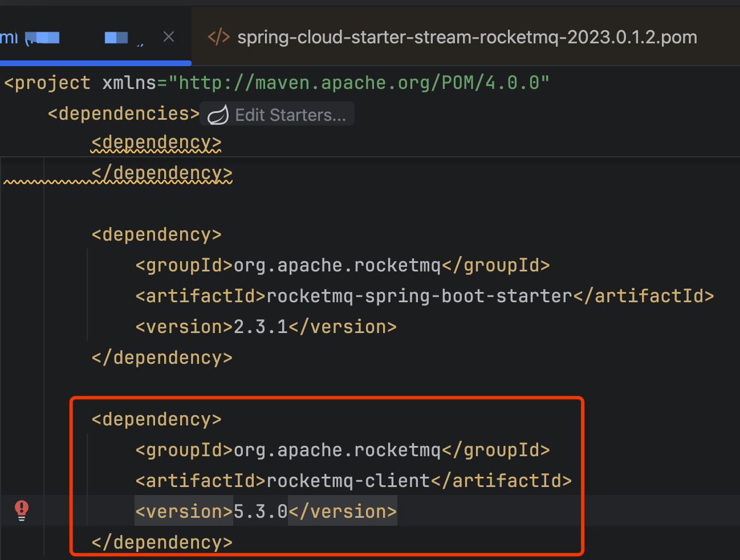This screenshot has height=560, width=740.
Task: Click the code file icon on the pom tab
Action: point(219,36)
